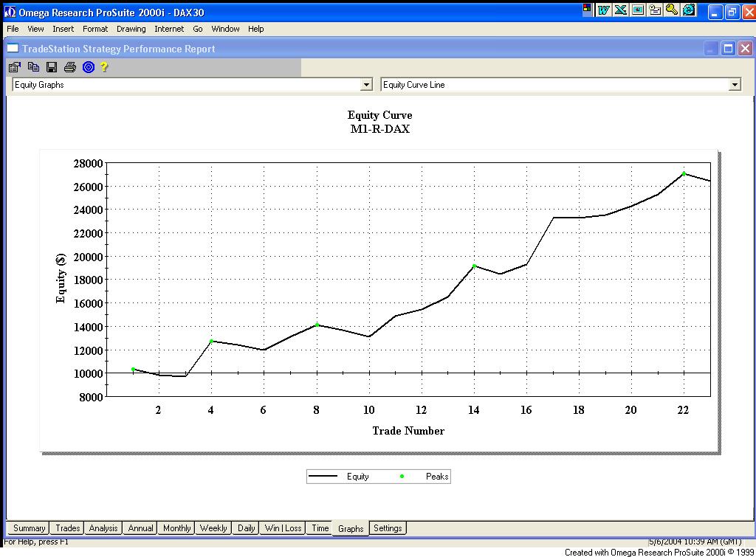Go to the Settings tab
This screenshot has height=557, width=756.
pos(388,528)
